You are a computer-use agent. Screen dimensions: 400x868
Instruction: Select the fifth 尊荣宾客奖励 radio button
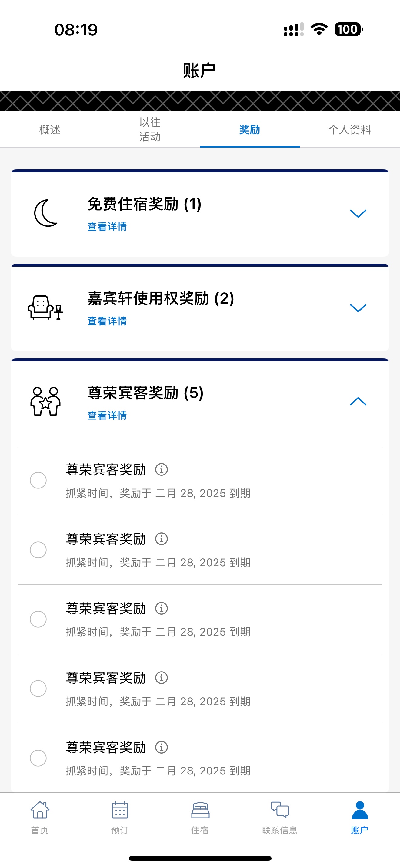38,758
